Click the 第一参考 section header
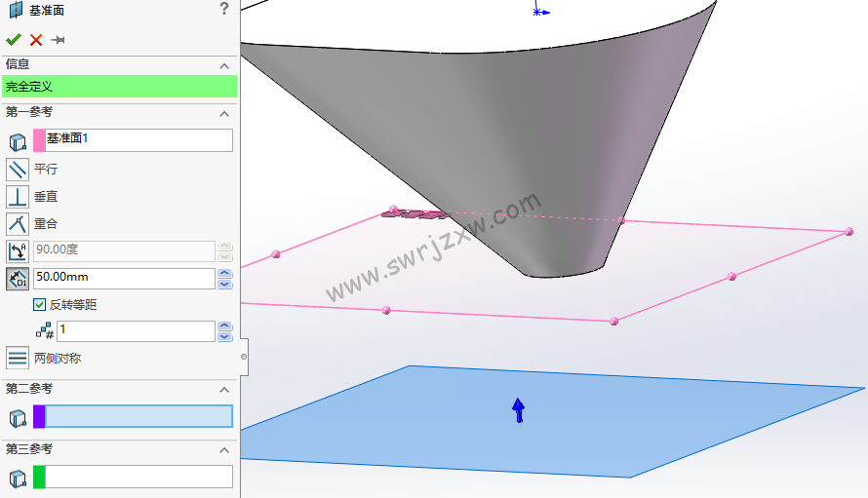This screenshot has height=498, width=868. tap(120, 112)
